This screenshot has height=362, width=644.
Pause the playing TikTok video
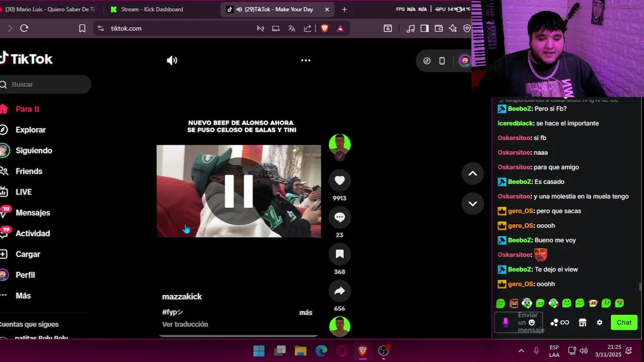pos(238,191)
